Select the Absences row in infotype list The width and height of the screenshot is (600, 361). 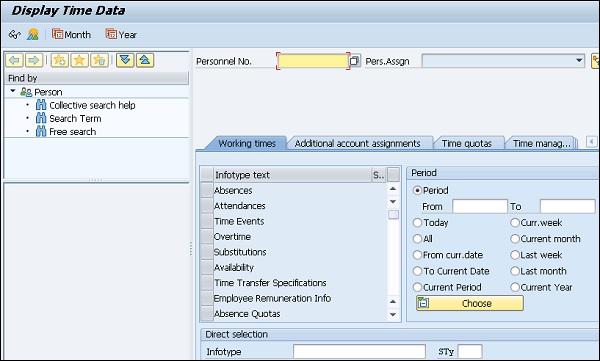click(x=293, y=191)
